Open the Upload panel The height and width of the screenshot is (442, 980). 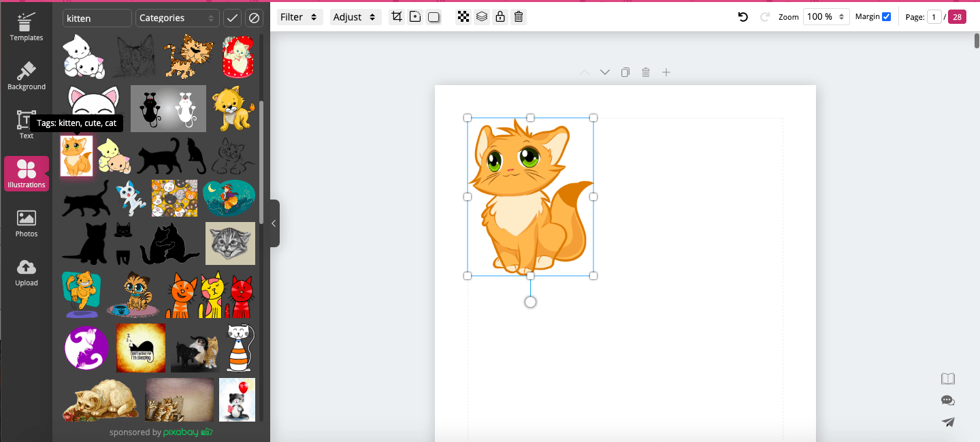26,272
